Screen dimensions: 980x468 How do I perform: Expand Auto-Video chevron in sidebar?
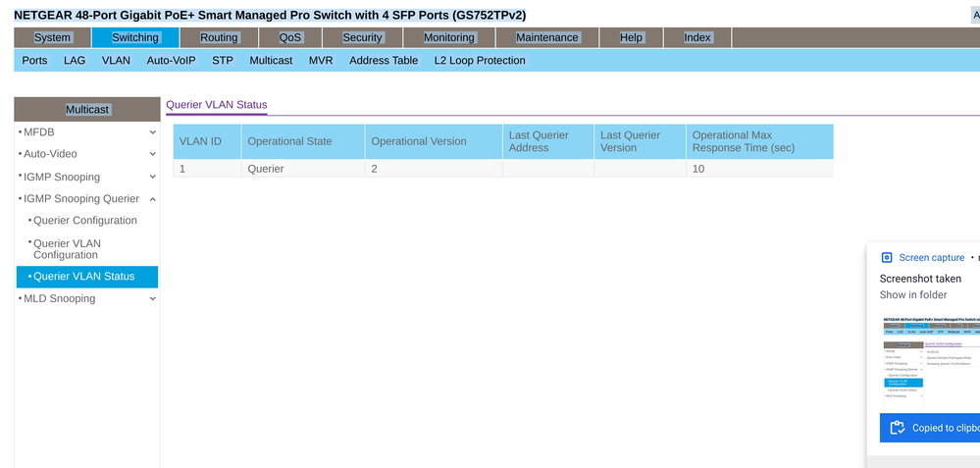point(152,154)
